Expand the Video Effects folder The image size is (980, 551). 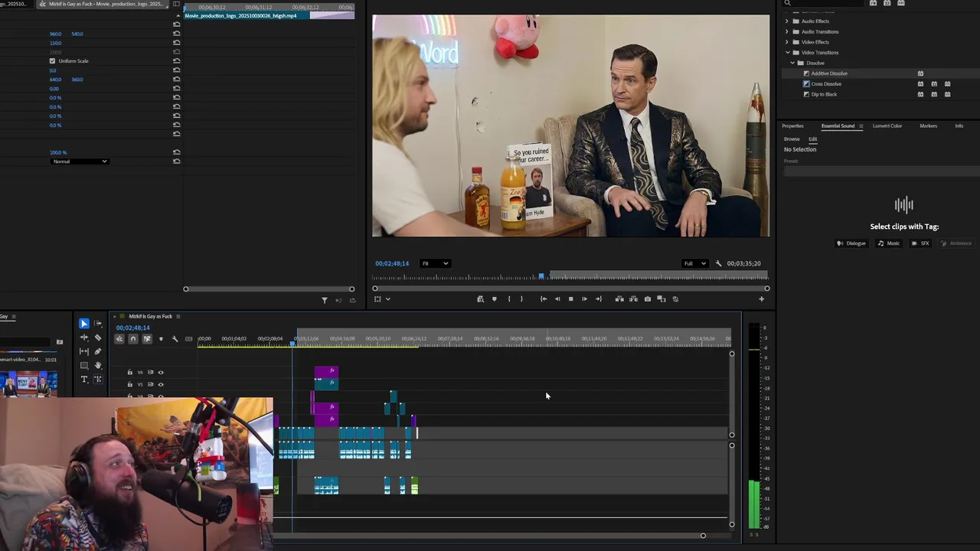click(786, 42)
